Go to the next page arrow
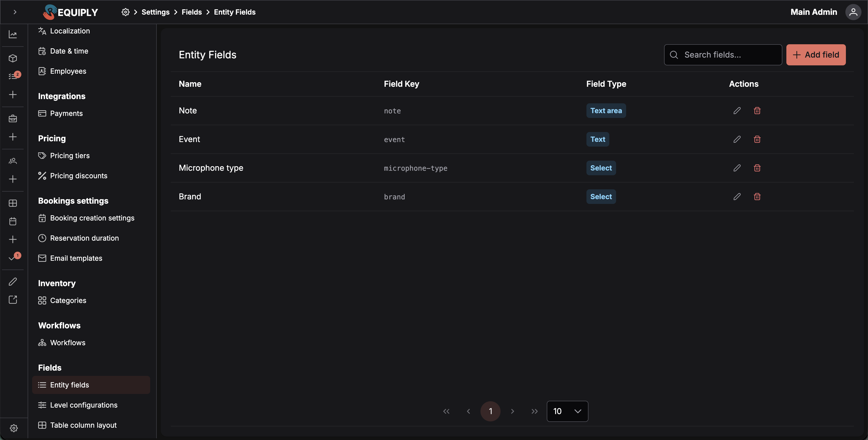 click(x=513, y=411)
